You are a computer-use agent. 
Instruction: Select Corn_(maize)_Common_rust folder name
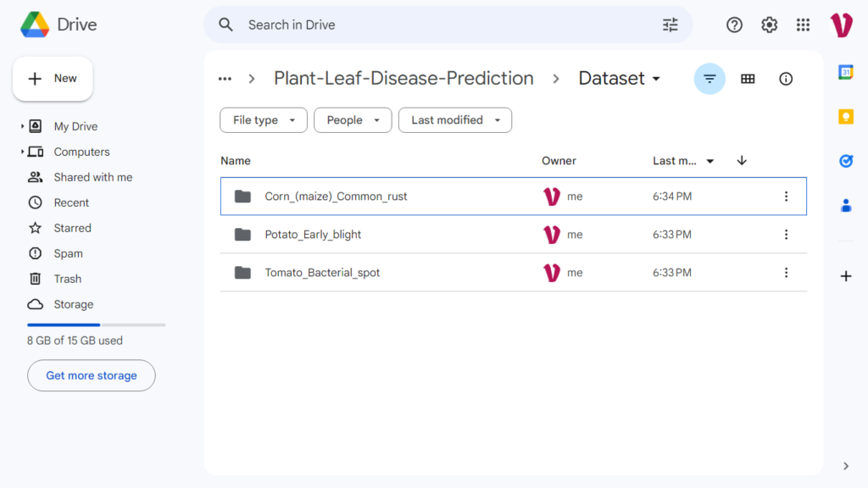[x=336, y=197]
